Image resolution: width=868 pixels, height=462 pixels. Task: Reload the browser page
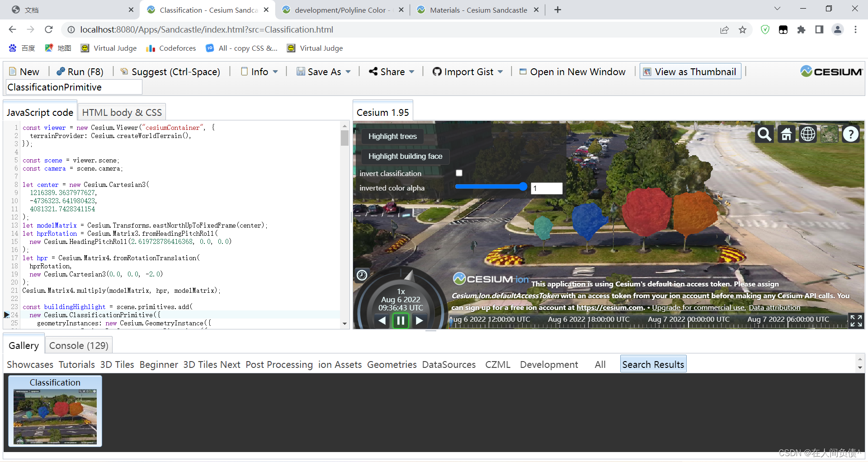click(49, 29)
